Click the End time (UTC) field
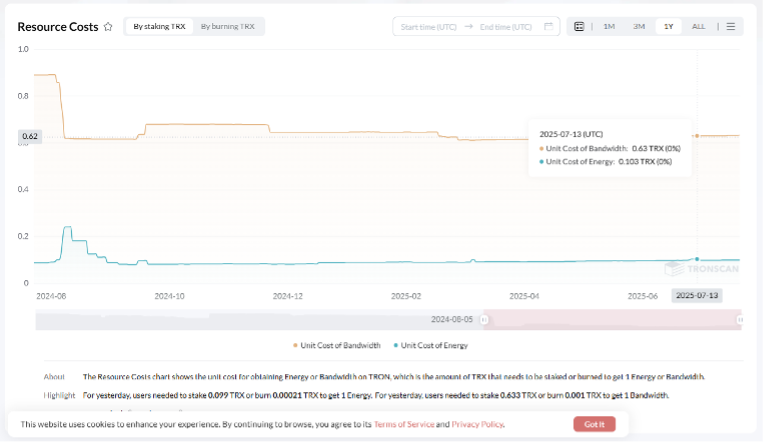This screenshot has width=764, height=442. tap(506, 27)
